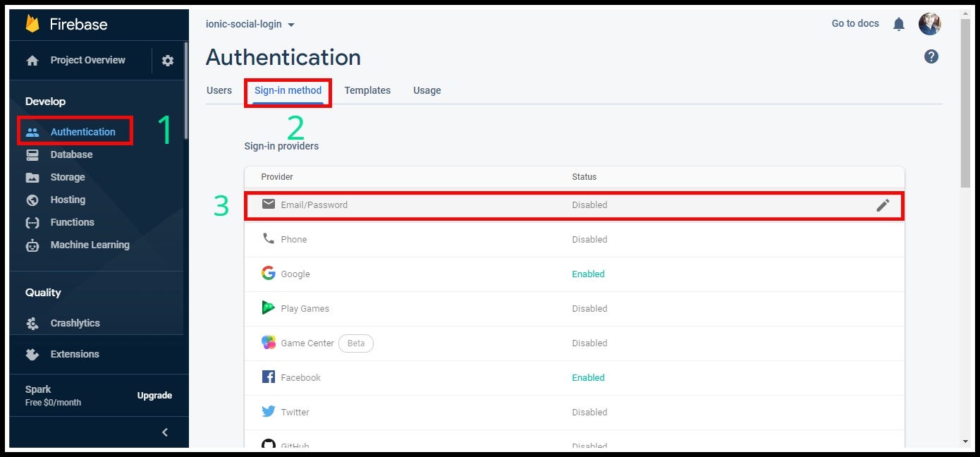This screenshot has width=980, height=457.
Task: Select the Play Games provider name
Action: [x=305, y=308]
